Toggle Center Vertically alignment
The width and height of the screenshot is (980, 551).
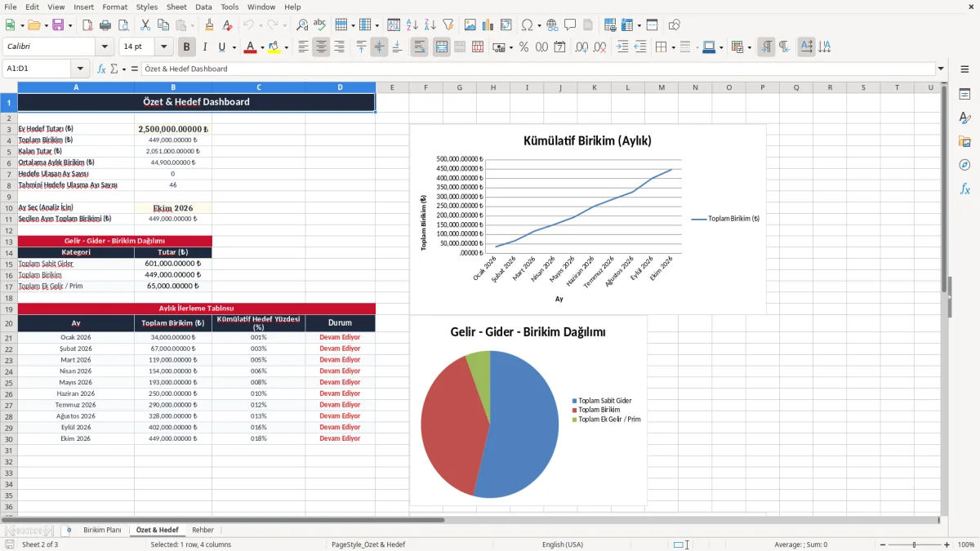pos(379,47)
